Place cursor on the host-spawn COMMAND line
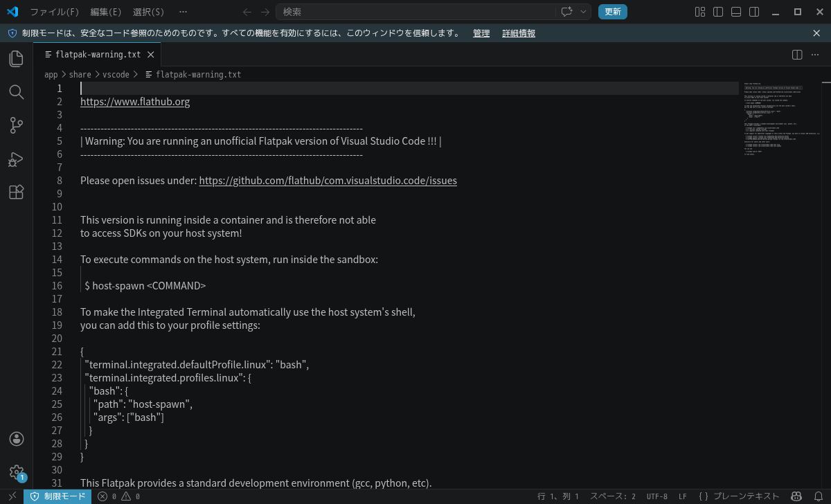831x504 pixels. pos(145,286)
